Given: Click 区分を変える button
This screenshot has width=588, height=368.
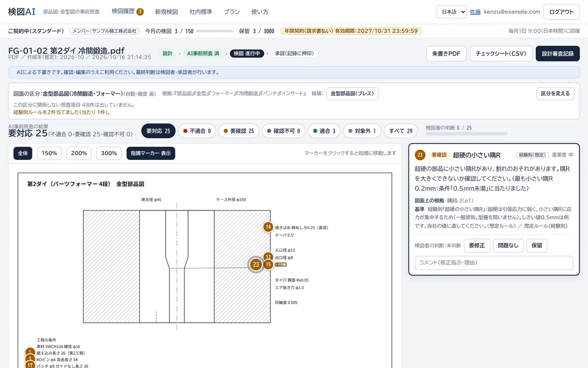Looking at the screenshot, I should pos(556,93).
